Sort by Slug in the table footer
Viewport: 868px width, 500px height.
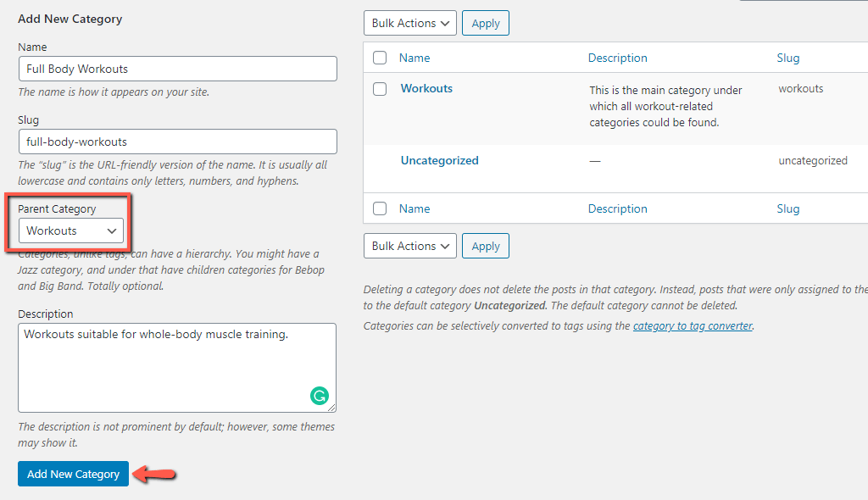tap(787, 208)
